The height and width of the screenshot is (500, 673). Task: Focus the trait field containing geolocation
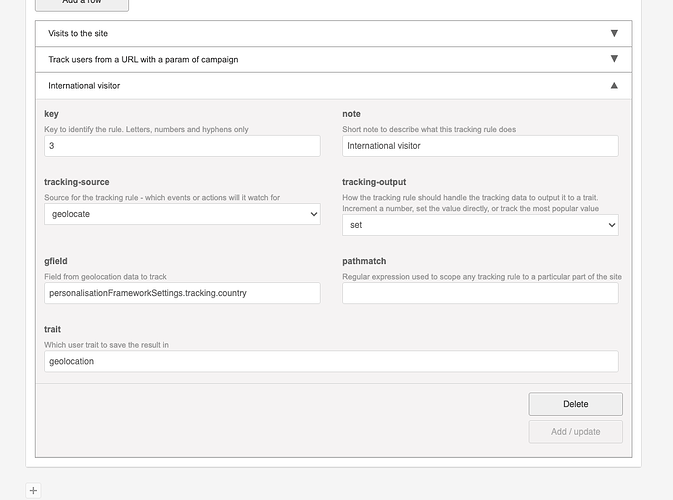coord(331,361)
